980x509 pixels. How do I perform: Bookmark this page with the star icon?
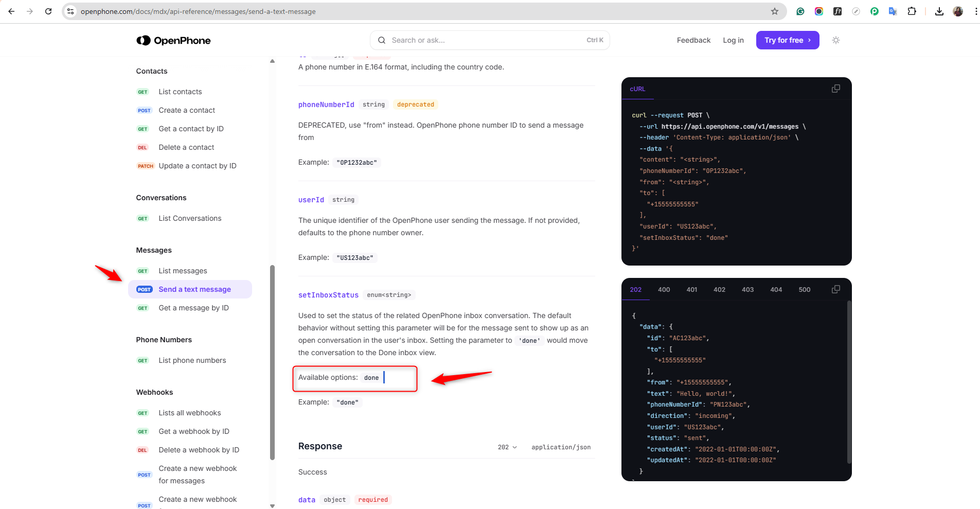tap(775, 11)
